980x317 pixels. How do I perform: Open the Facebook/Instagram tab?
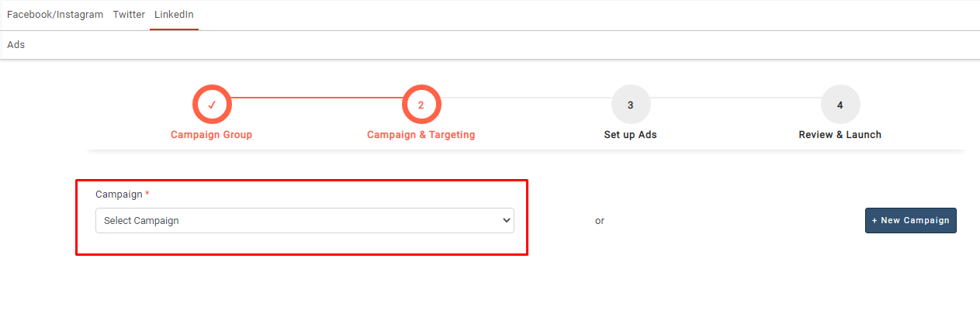click(x=55, y=15)
